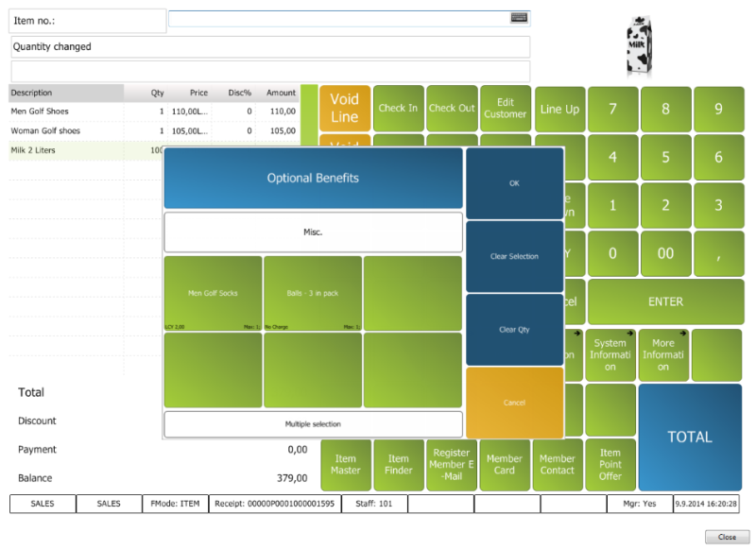Select the Milk 2 Liters receipt line

coord(57,150)
